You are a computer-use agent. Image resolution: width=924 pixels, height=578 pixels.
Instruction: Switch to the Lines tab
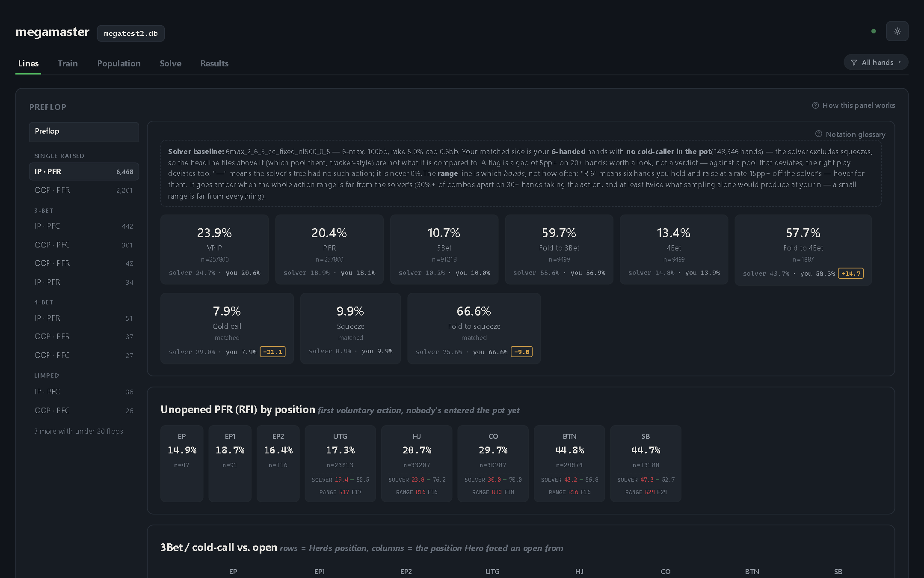[x=28, y=63]
